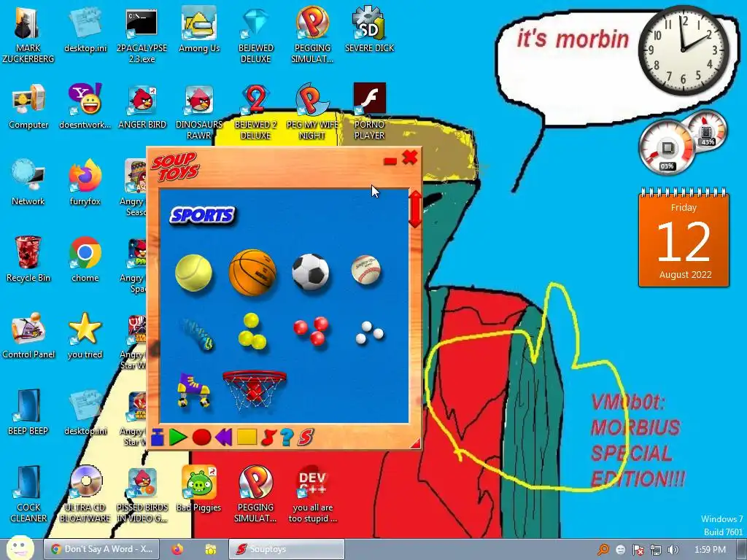Click the analog clock gadget
The height and width of the screenshot is (560, 747).
coord(684,50)
